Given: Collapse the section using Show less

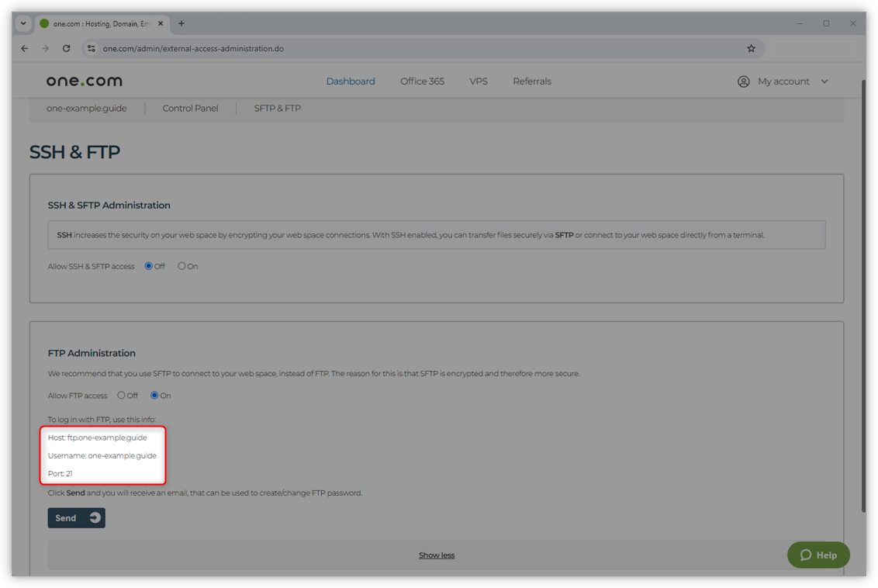Looking at the screenshot, I should coord(436,555).
